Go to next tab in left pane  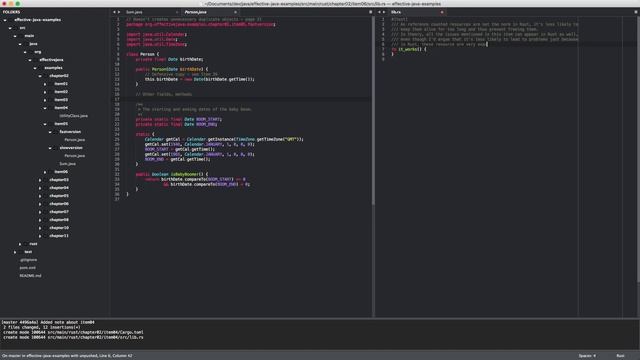(119, 12)
